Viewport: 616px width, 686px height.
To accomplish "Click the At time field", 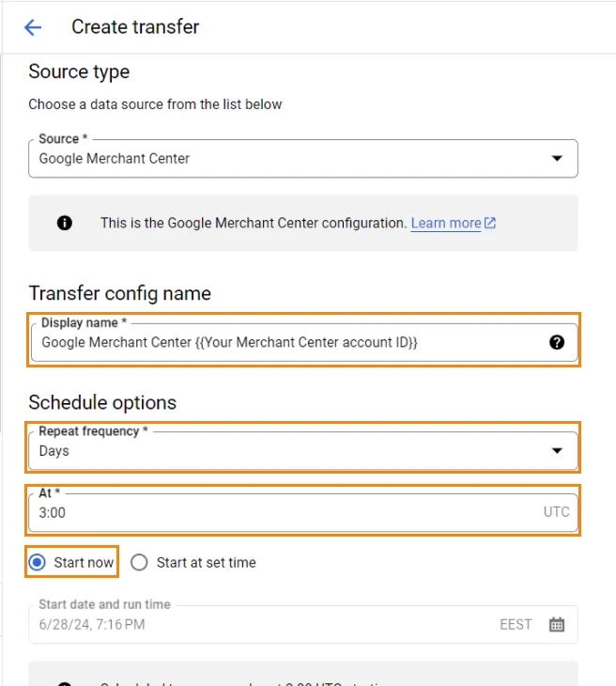I will pyautogui.click(x=303, y=512).
